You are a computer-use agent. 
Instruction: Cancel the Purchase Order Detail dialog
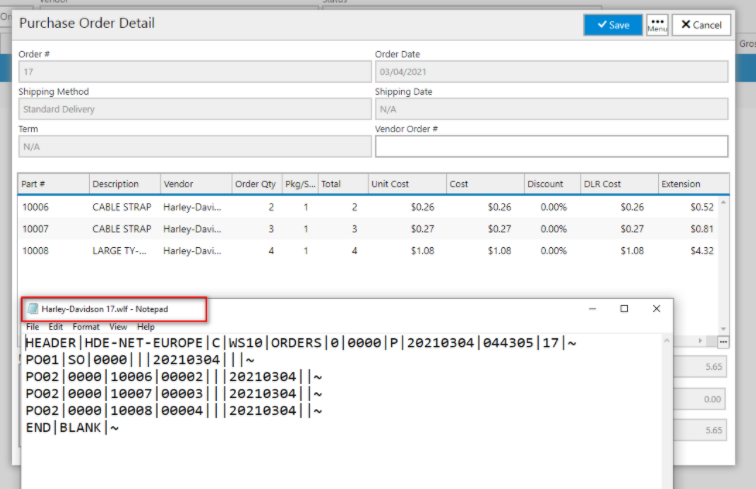701,25
